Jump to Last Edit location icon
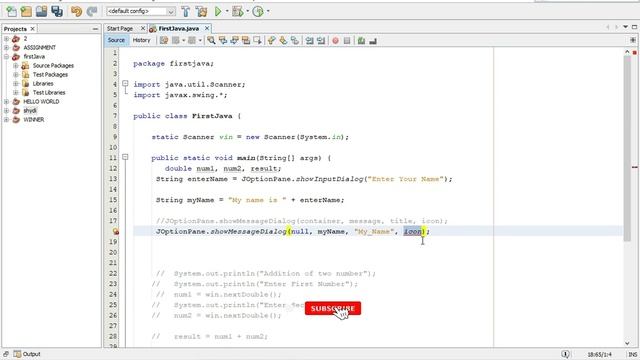 (164, 40)
